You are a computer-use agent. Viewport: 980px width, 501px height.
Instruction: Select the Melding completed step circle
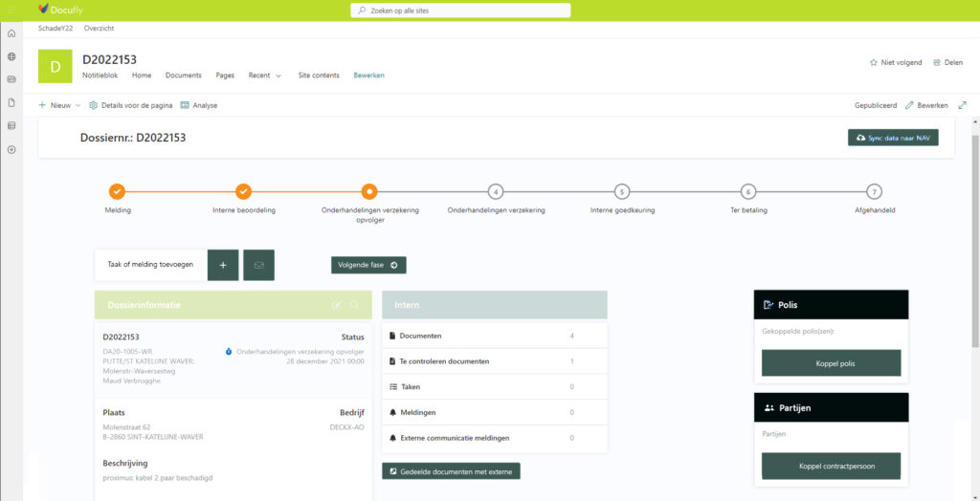[117, 191]
